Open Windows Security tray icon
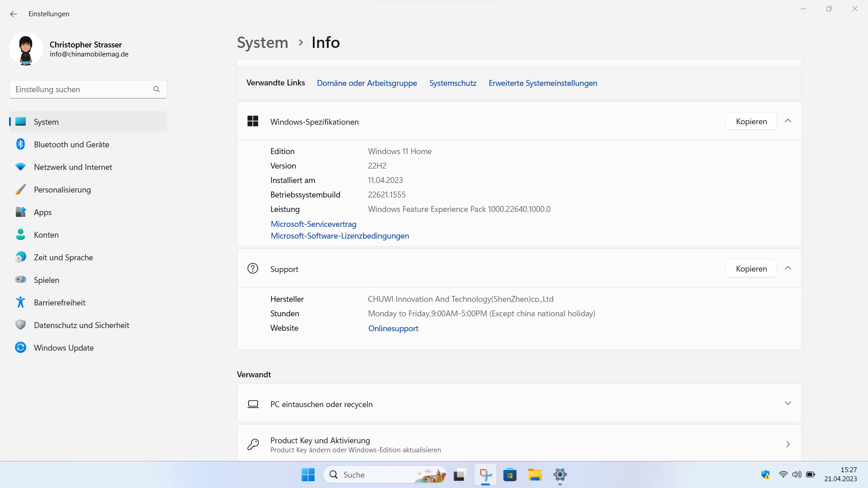868x488 pixels. pyautogui.click(x=765, y=474)
